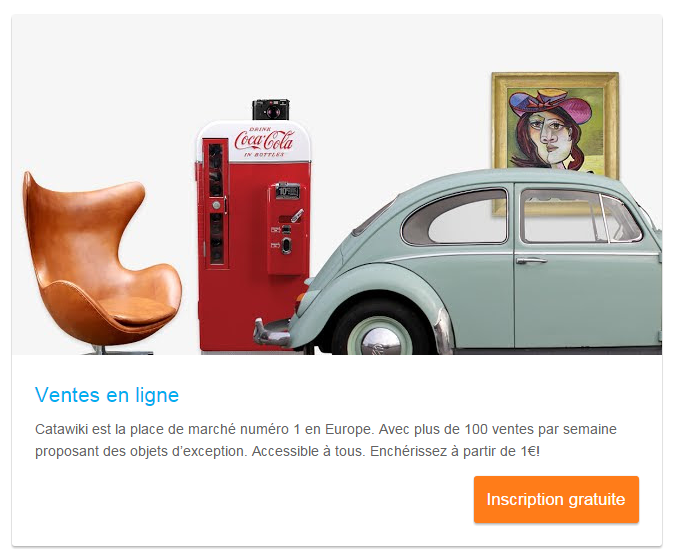
Task: Click the green vintage Beetle car door
Action: click(x=587, y=264)
